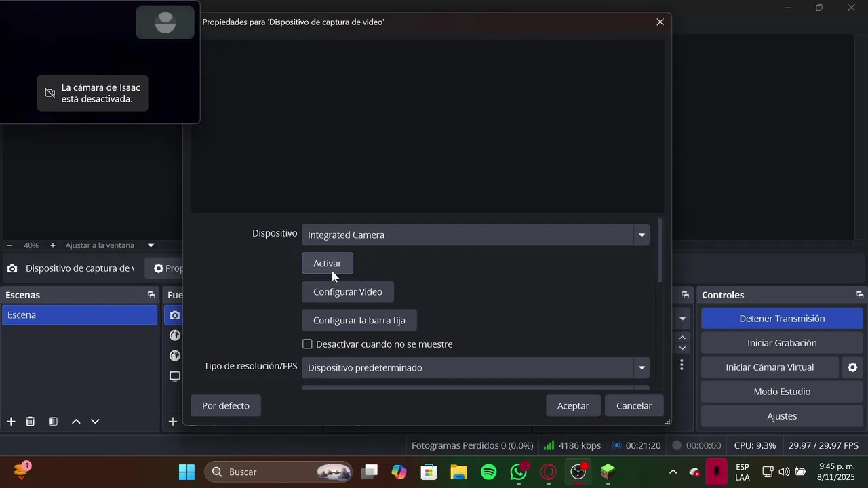Click 'Fotogramas Perdidos 0 (0.0%)' status
This screenshot has height=488, width=868.
[472, 445]
